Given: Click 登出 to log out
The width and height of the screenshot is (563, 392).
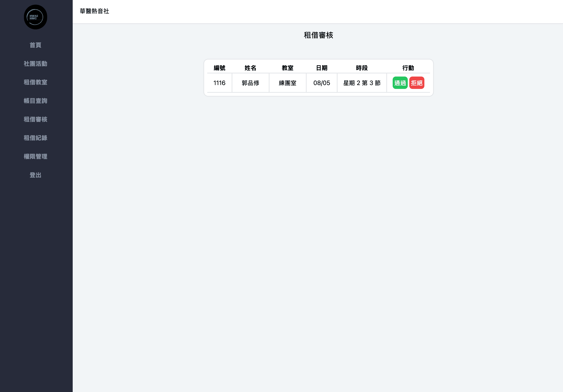Looking at the screenshot, I should (x=36, y=175).
